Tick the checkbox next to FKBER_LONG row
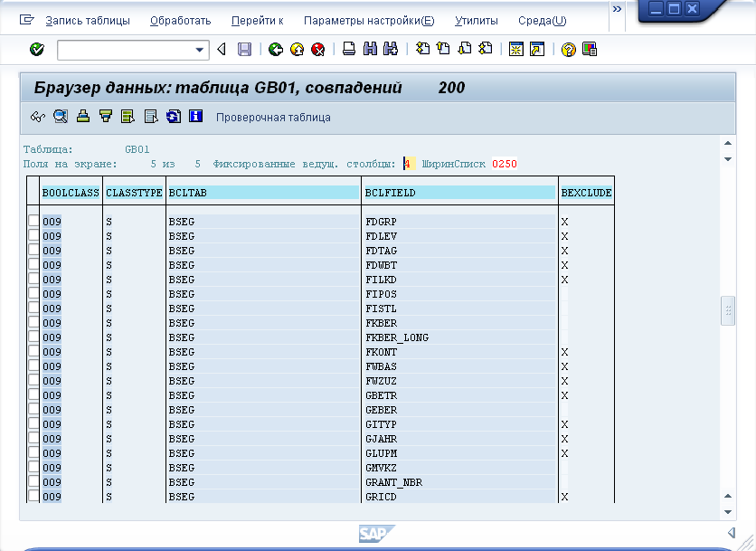Viewport: 756px width, 551px height. [33, 337]
